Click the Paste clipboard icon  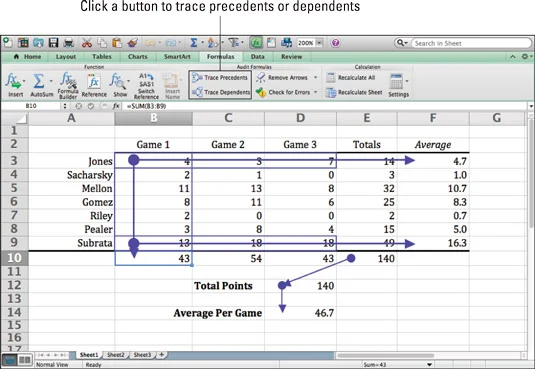pos(117,43)
